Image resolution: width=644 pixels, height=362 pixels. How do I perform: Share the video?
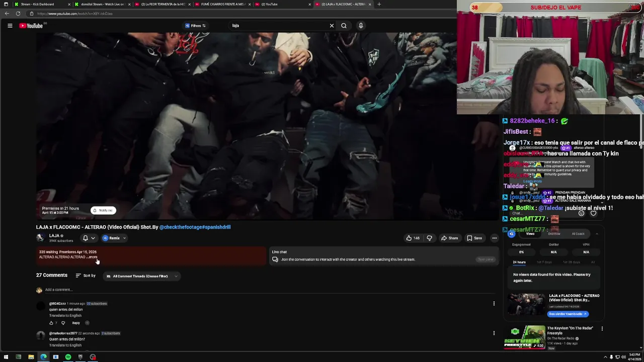pos(449,238)
